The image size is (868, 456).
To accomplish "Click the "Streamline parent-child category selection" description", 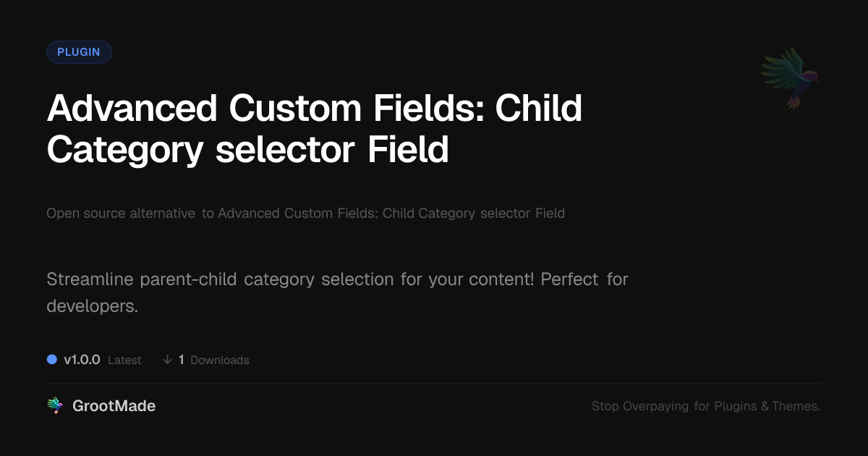I will pyautogui.click(x=220, y=279).
